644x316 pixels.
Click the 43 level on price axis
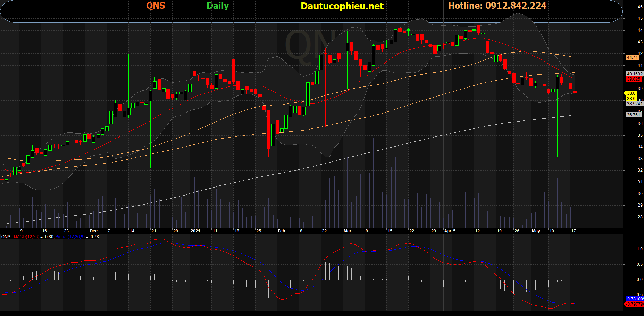[640, 42]
